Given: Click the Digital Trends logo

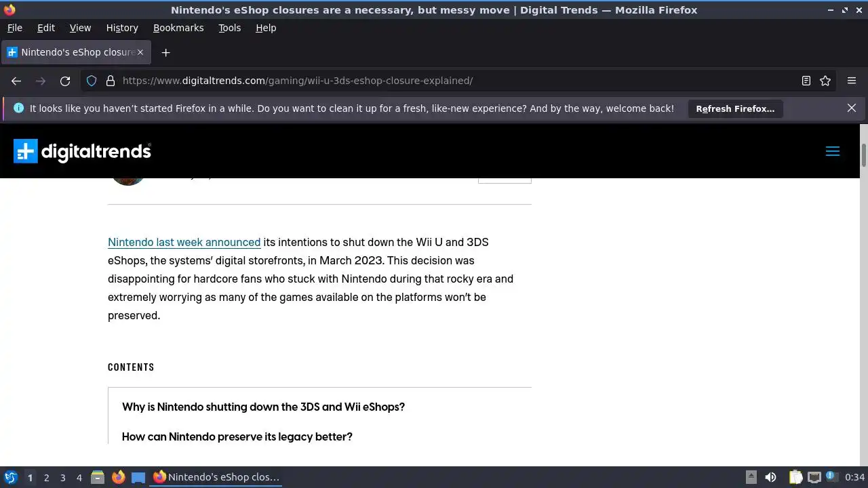Looking at the screenshot, I should click(x=82, y=151).
